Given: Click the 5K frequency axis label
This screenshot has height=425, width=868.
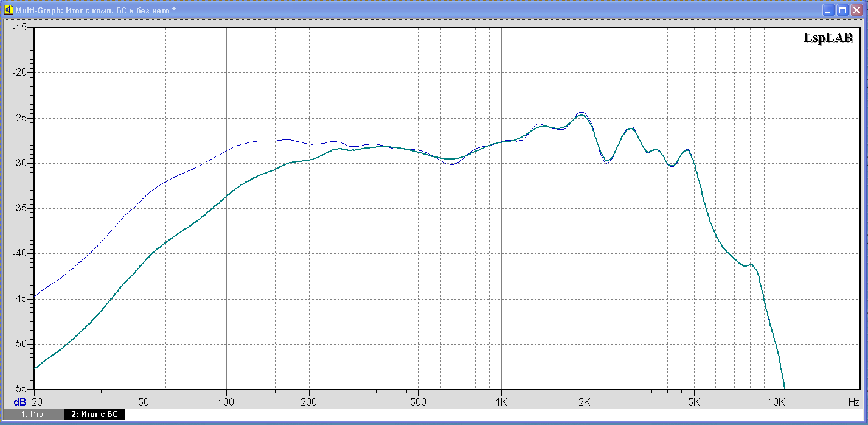Looking at the screenshot, I should tap(694, 402).
